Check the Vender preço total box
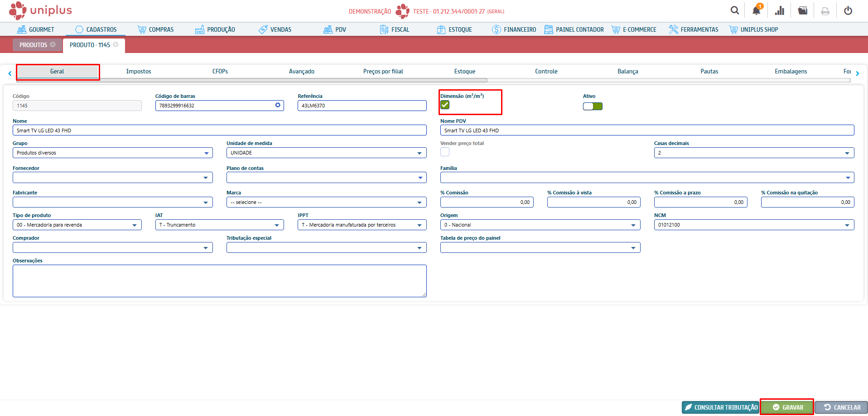868x416 pixels. [445, 152]
